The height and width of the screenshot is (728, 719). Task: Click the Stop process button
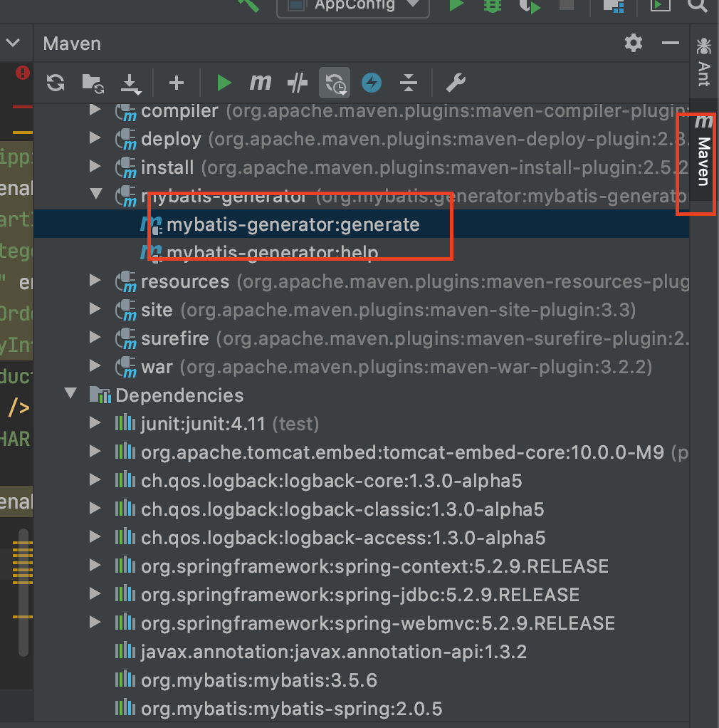(x=567, y=5)
